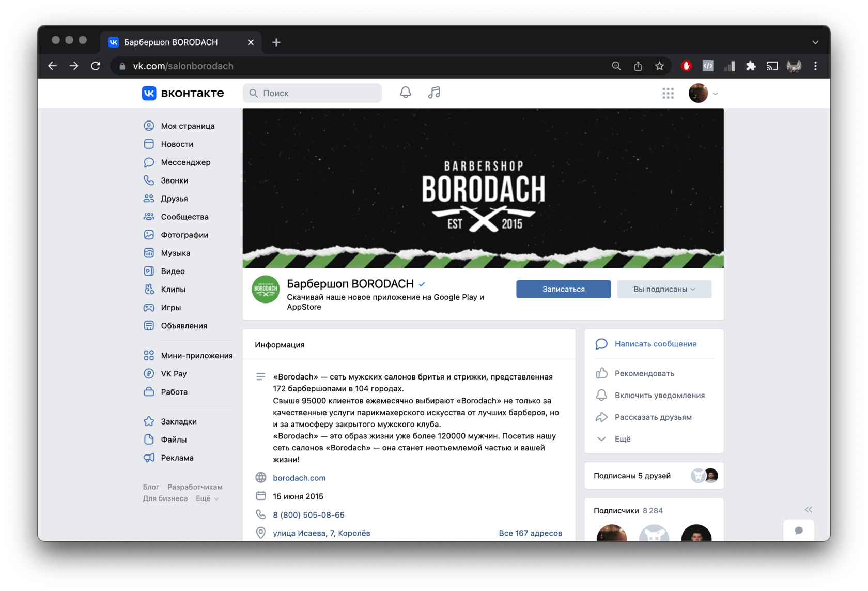Click the Моя страница profile icon
The height and width of the screenshot is (591, 868).
click(x=149, y=126)
